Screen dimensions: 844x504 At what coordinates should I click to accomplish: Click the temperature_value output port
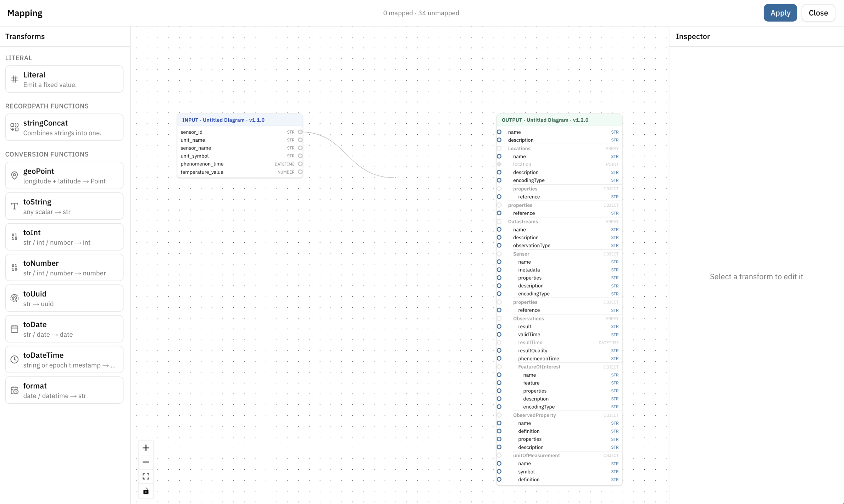point(300,172)
